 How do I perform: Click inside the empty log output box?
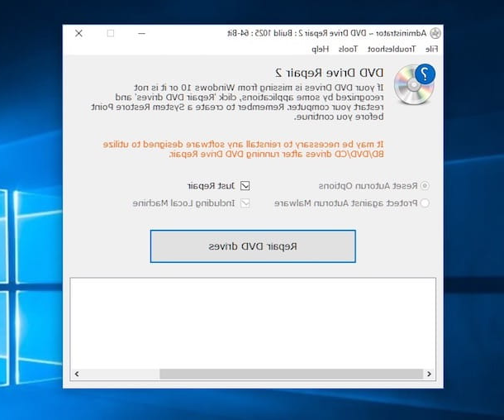point(253,323)
